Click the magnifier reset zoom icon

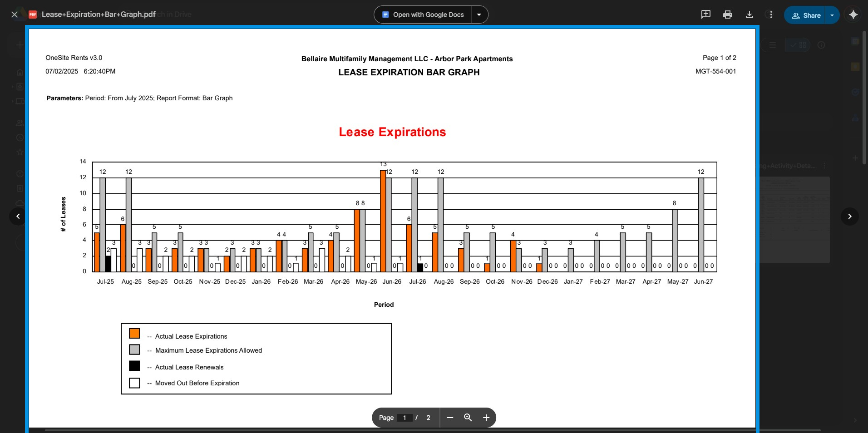pyautogui.click(x=468, y=418)
